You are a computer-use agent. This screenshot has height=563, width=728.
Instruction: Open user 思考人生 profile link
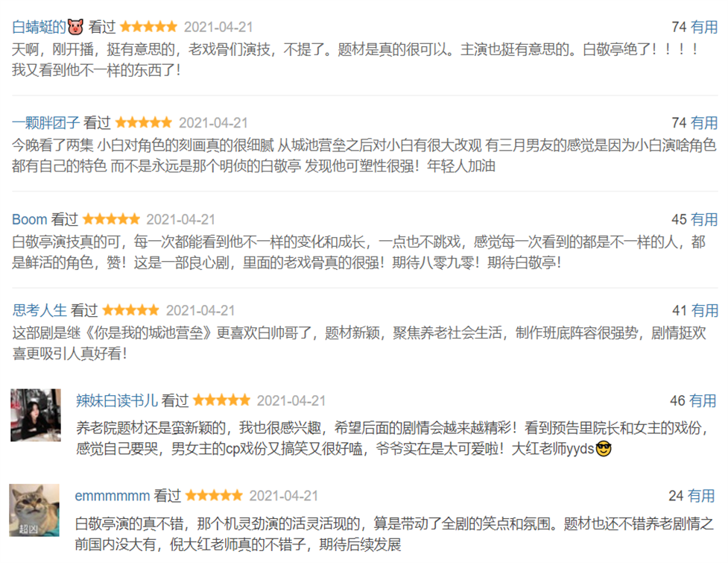pyautogui.click(x=39, y=310)
